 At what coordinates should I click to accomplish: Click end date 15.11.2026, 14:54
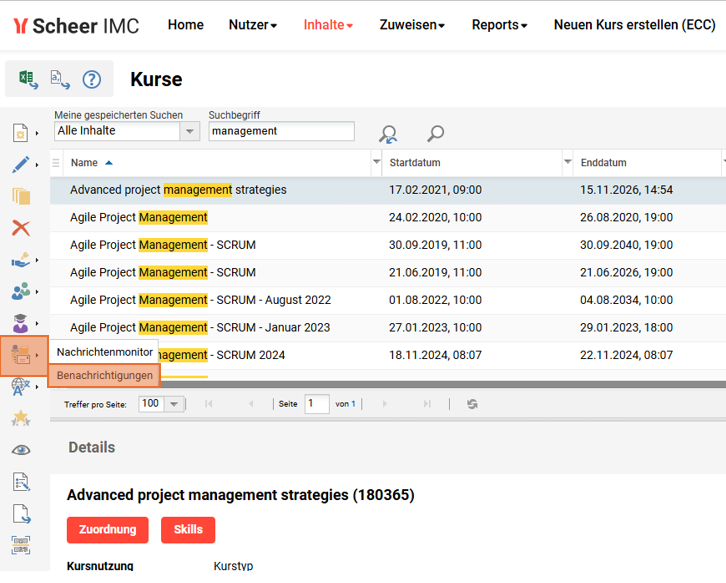click(626, 190)
